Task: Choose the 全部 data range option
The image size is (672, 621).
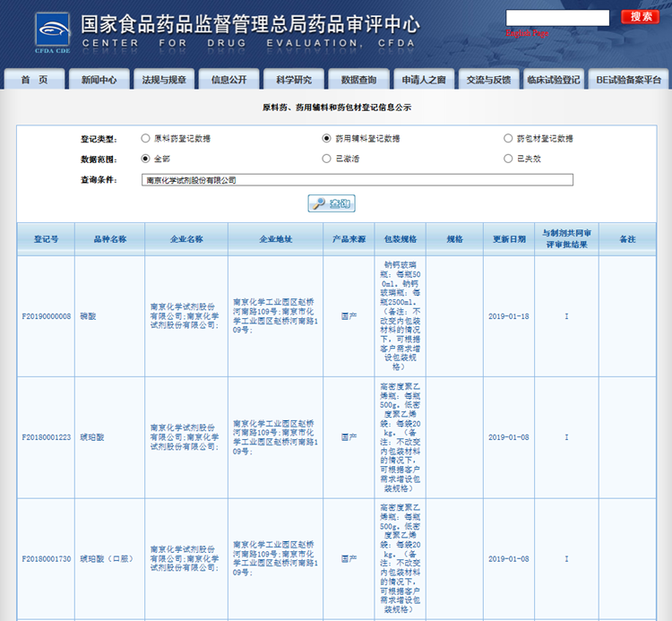Action: pyautogui.click(x=145, y=159)
